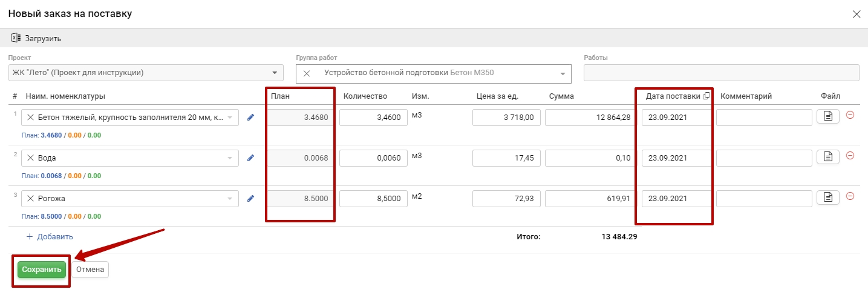Select delivery date field for Вода

(676, 158)
